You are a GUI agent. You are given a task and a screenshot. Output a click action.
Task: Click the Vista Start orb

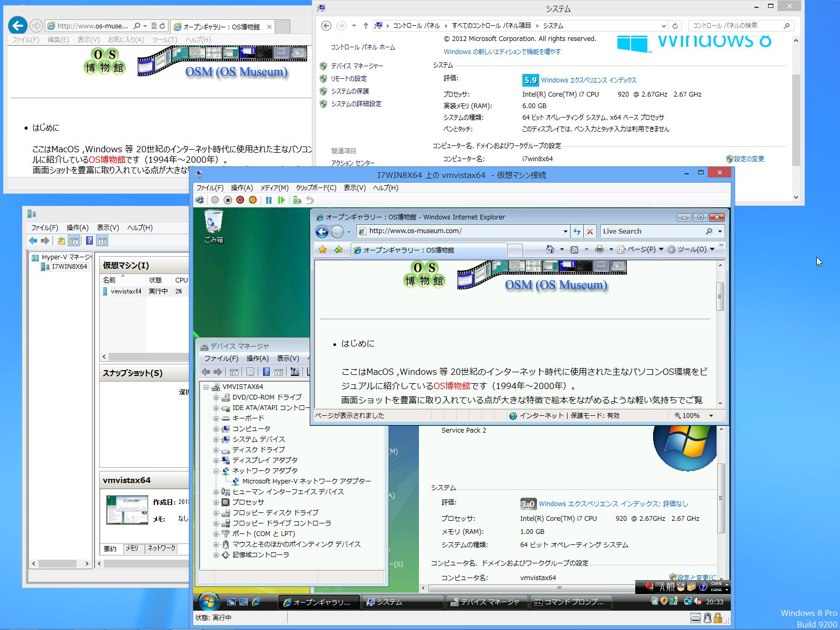coord(208,602)
